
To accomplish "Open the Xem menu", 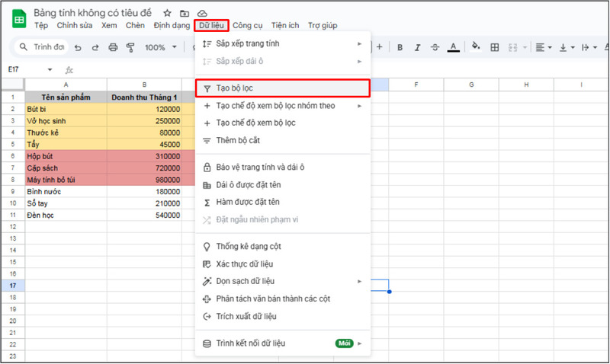I will 109,26.
